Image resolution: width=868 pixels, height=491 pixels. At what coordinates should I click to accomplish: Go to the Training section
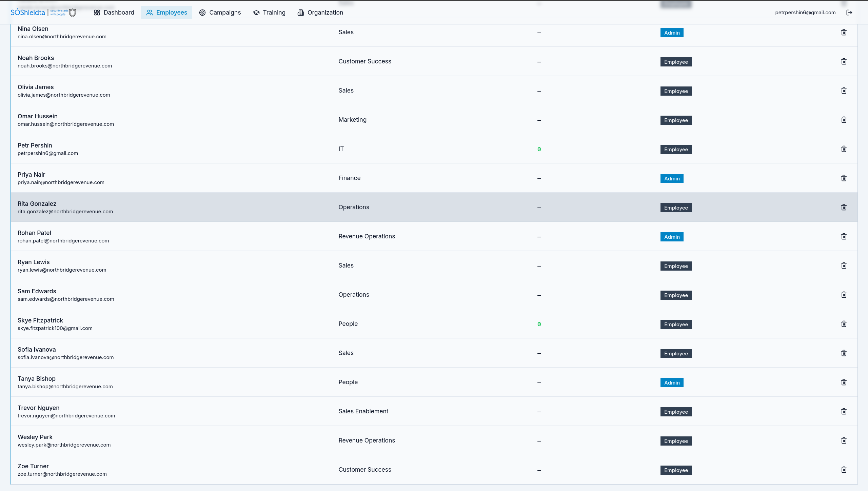(269, 13)
